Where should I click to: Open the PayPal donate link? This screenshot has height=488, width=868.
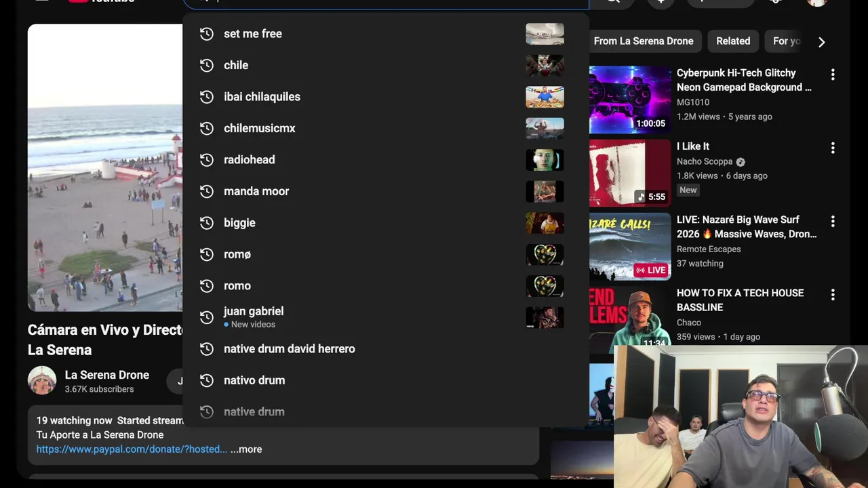(x=132, y=449)
